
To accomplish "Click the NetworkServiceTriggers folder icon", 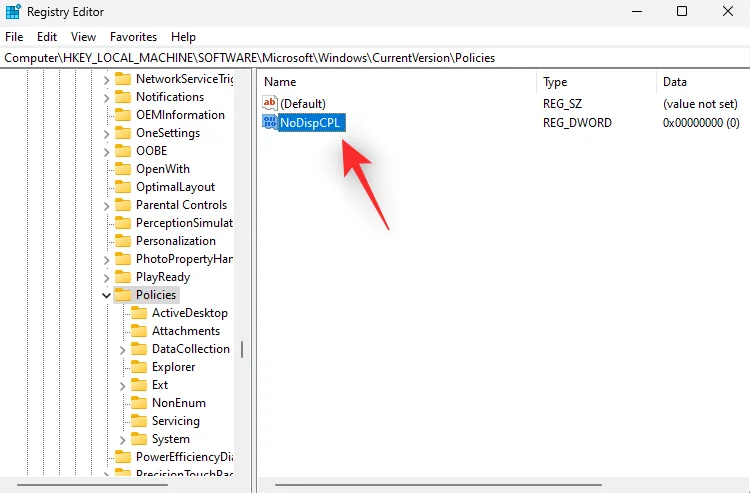I will tap(123, 78).
